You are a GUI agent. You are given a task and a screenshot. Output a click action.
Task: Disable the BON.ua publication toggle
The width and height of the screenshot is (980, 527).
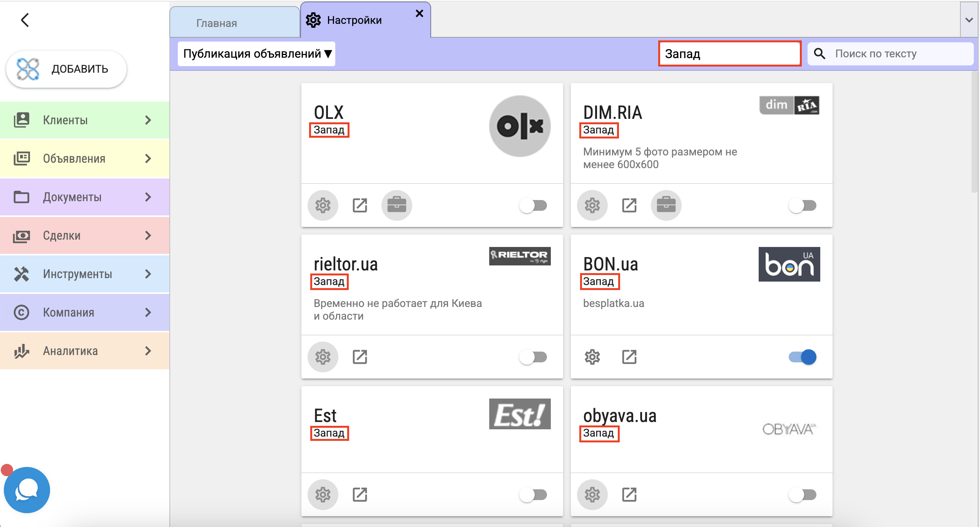[803, 357]
